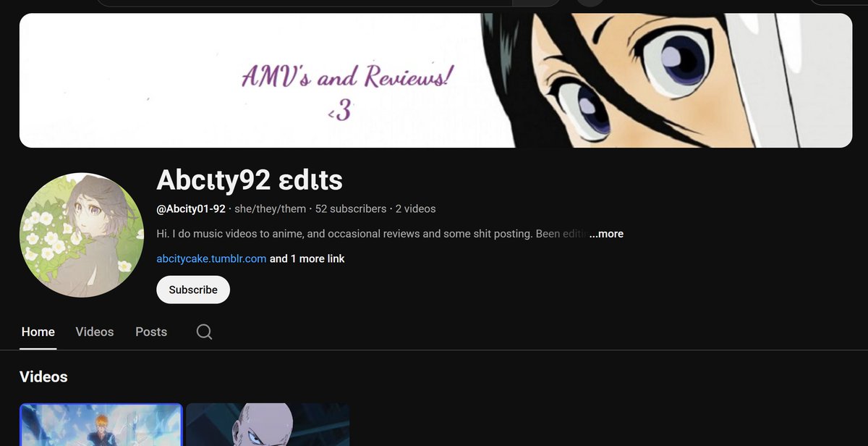Click the search box at the top
The width and height of the screenshot is (868, 446).
pyautogui.click(x=304, y=3)
